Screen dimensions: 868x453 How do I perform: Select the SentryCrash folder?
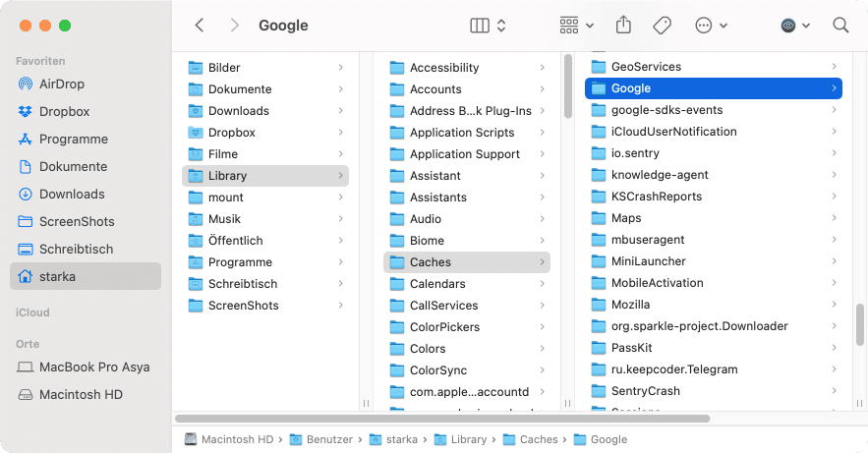pos(714,391)
